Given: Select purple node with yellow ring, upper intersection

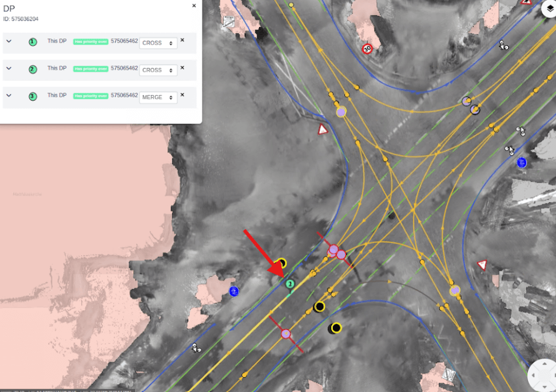Looking at the screenshot, I should [x=341, y=112].
